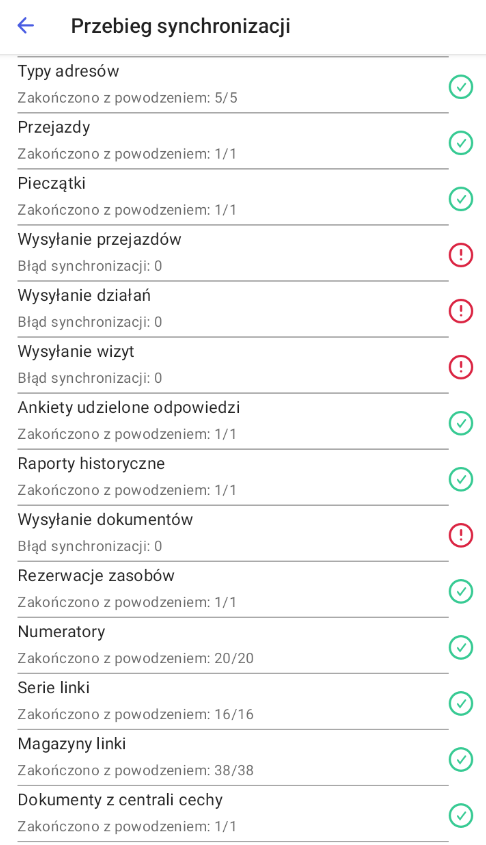486x845 pixels.
Task: Click the Przebieg synchronizacji title
Action: (180, 26)
